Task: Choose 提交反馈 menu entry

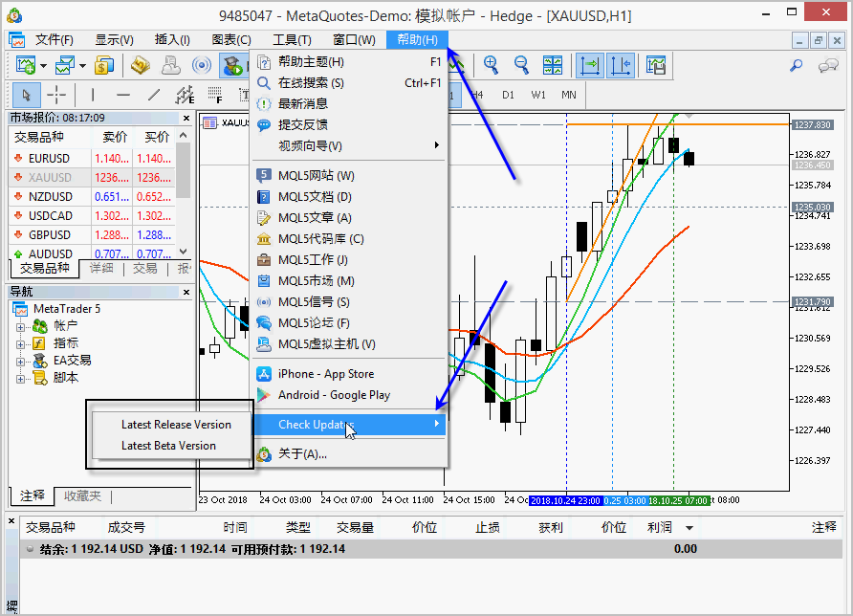Action: pos(349,124)
